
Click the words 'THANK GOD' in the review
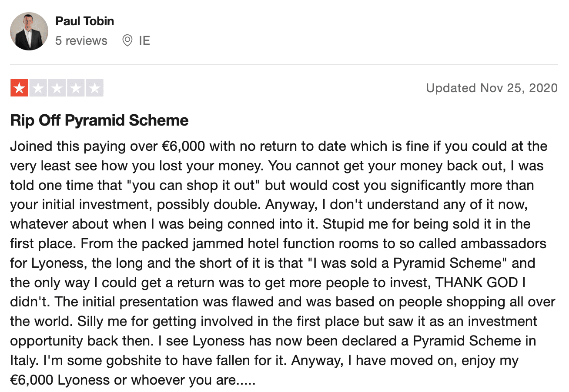pyautogui.click(x=477, y=282)
